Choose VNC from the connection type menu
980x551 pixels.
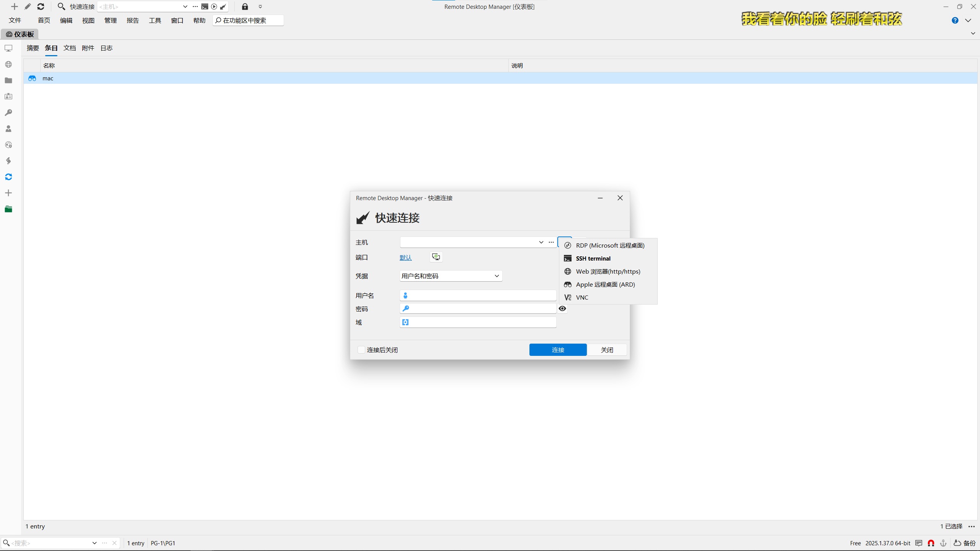[609, 297]
